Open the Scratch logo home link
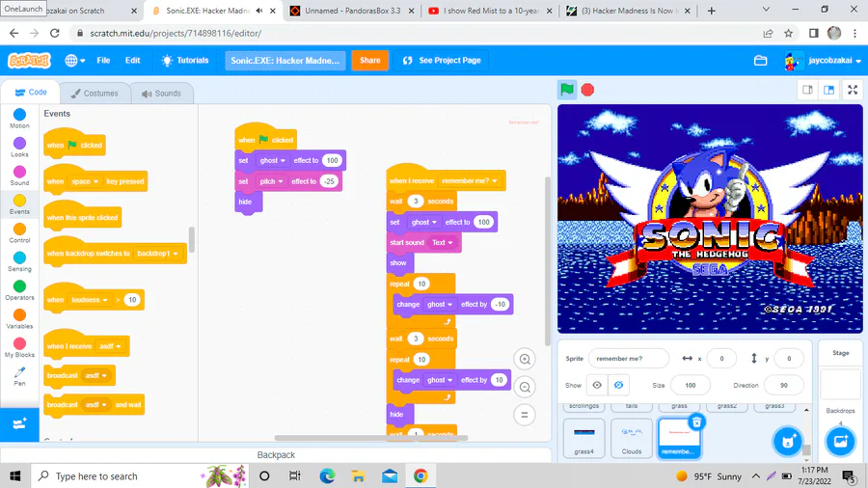 [29, 61]
